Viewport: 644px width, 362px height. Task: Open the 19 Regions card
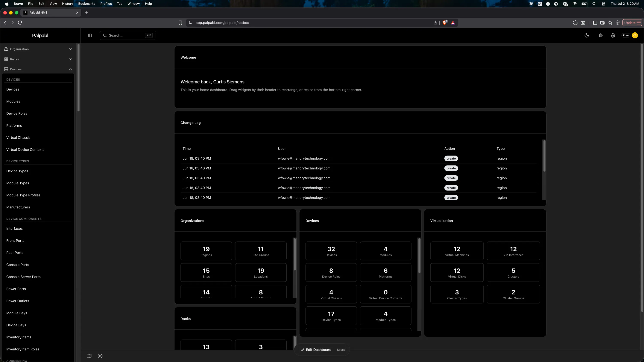tap(206, 251)
